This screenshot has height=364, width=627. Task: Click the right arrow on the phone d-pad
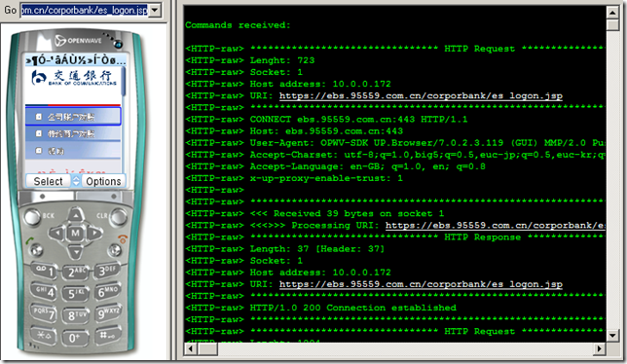pos(94,233)
